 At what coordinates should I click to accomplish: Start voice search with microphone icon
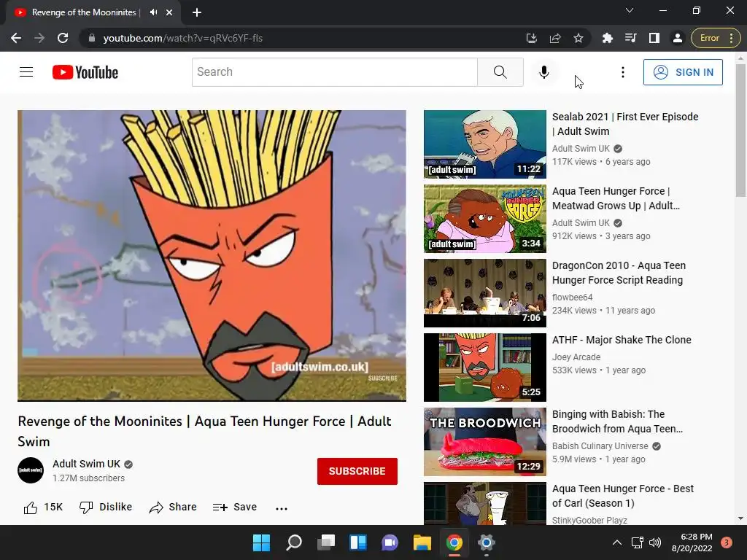pyautogui.click(x=543, y=72)
